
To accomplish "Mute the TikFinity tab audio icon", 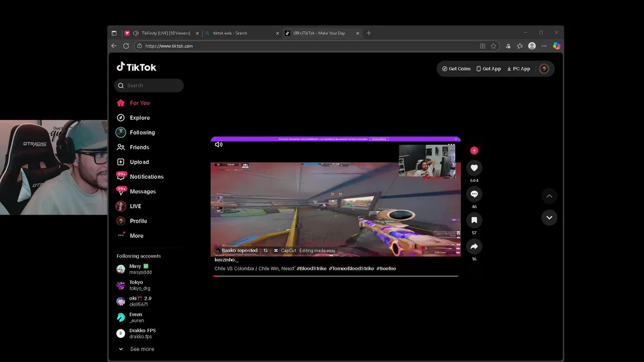I will pyautogui.click(x=136, y=33).
